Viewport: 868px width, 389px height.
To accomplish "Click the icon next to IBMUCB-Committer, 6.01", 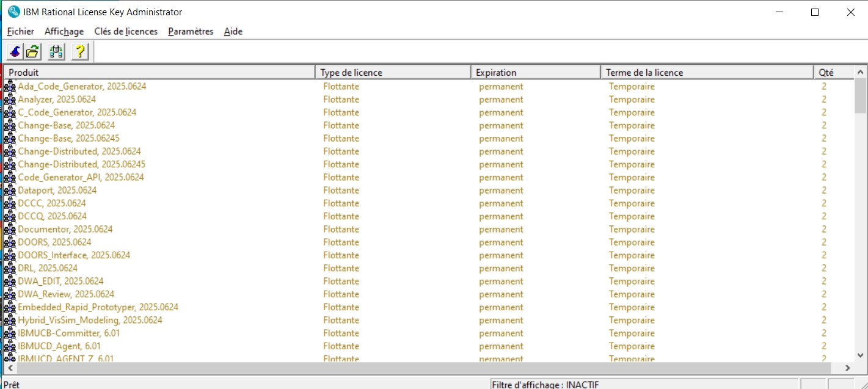I will (10, 333).
